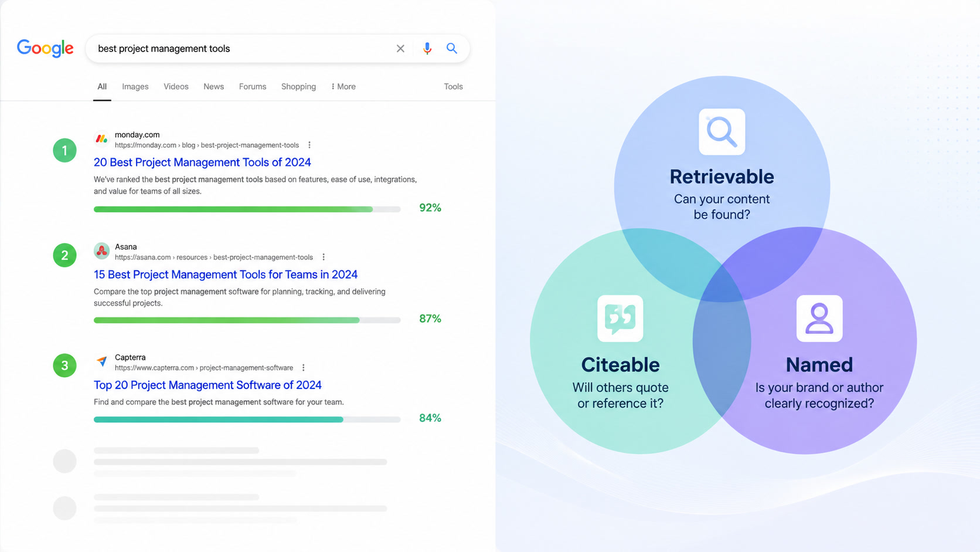Viewport: 980px width, 552px height.
Task: Open the Tools options
Action: 453,87
